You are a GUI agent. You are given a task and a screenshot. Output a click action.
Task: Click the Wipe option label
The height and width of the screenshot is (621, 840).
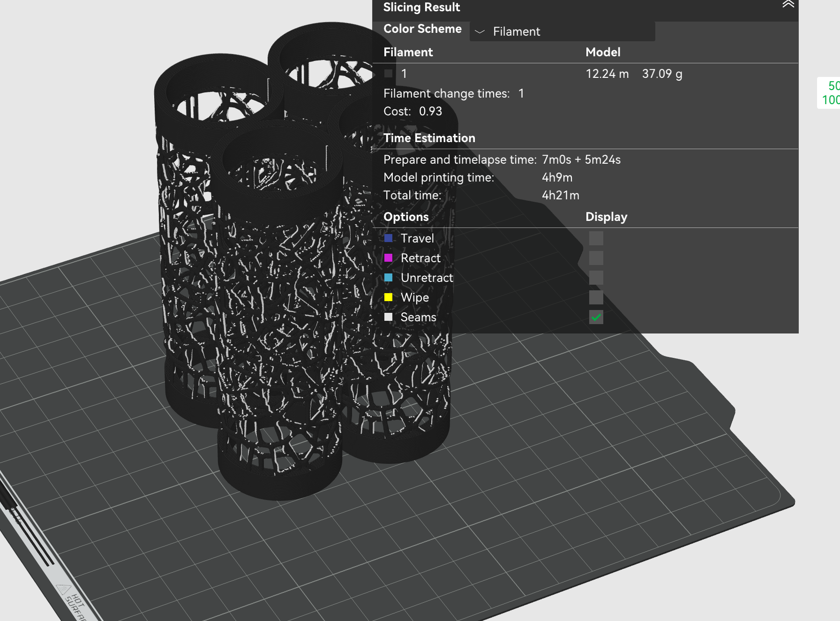point(414,297)
